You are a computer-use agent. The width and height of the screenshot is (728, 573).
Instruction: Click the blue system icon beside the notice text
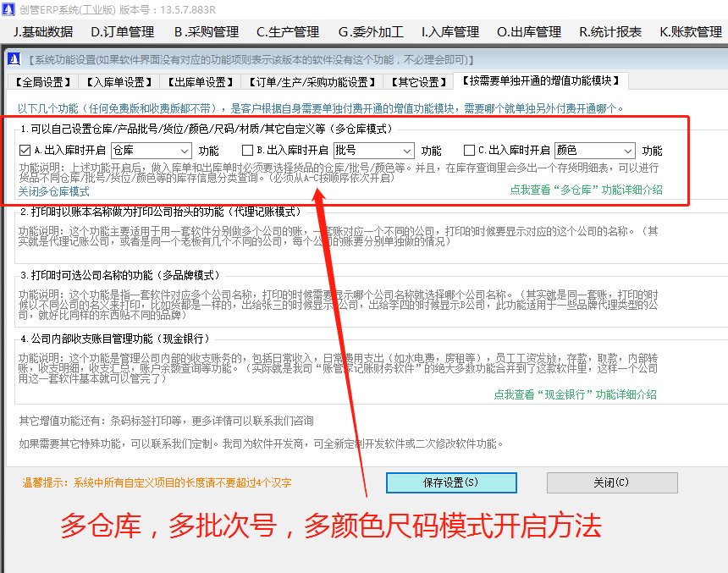(12, 58)
